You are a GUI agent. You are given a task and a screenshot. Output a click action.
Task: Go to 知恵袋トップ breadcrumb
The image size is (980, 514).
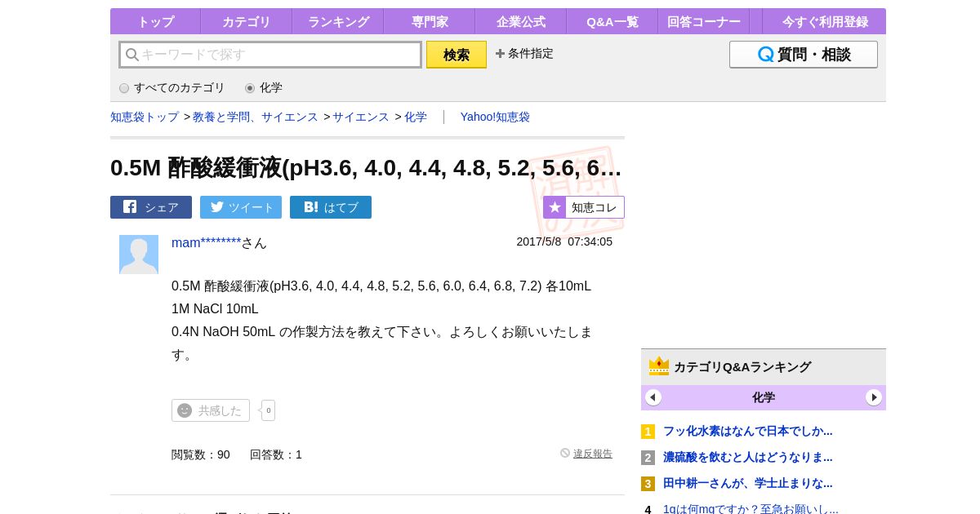[x=145, y=117]
